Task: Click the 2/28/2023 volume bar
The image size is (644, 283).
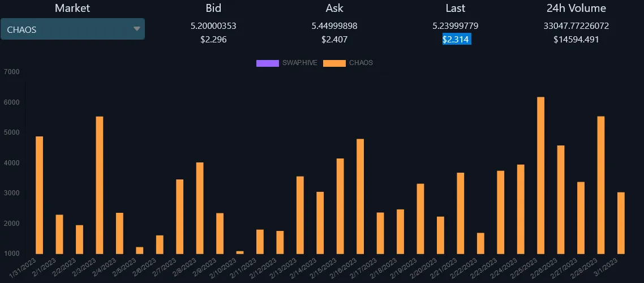Action: click(601, 185)
